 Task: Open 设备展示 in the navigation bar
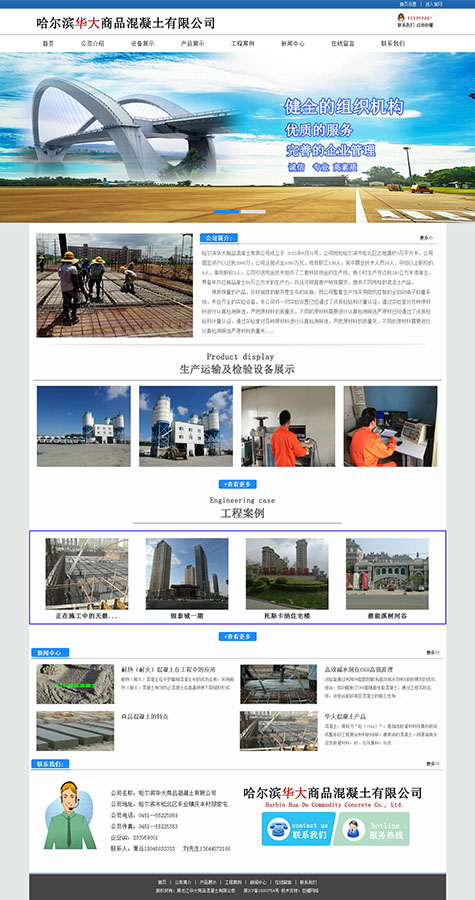coord(142,43)
